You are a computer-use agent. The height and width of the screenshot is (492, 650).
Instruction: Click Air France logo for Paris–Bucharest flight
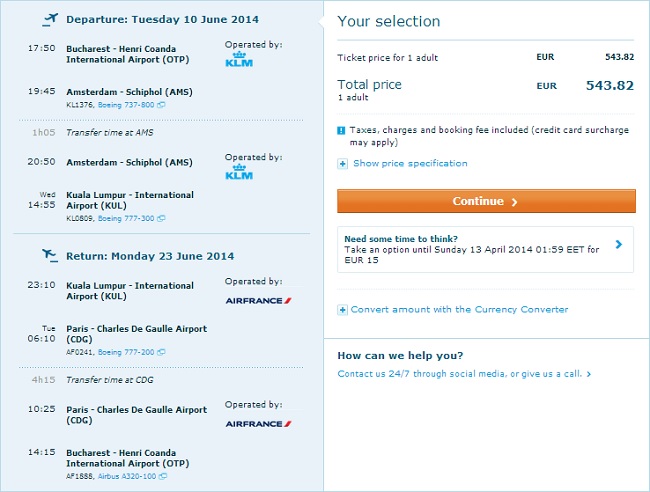click(x=258, y=423)
